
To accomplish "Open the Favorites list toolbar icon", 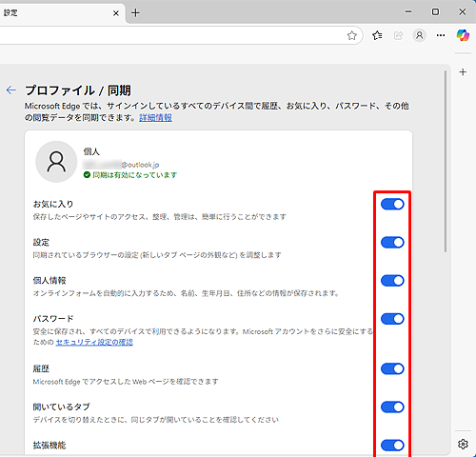I will pos(377,35).
